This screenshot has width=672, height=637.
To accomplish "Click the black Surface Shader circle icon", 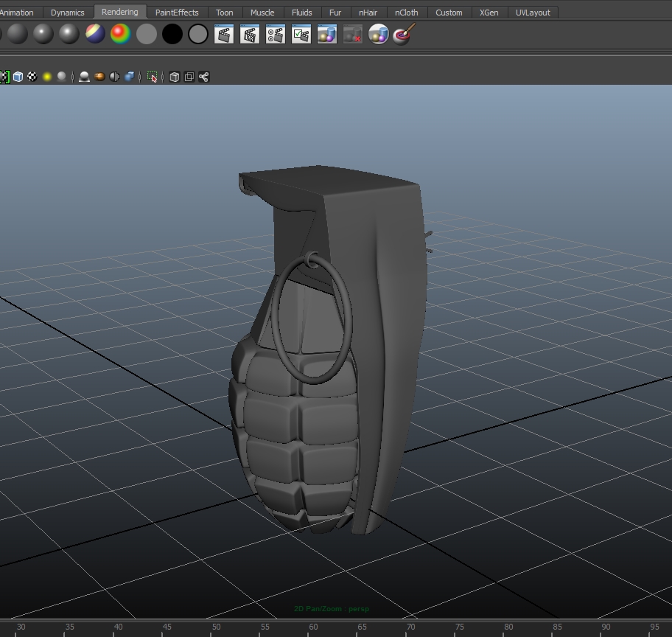I will pos(172,34).
